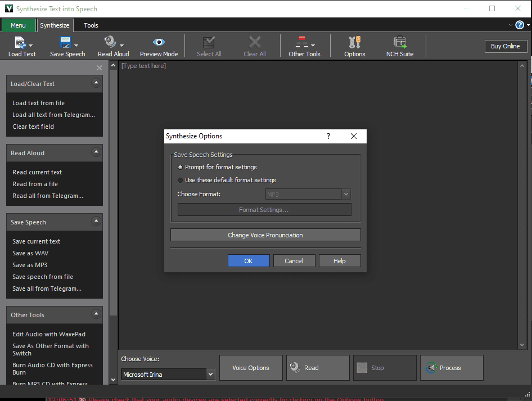The height and width of the screenshot is (401, 532).
Task: Open the Choose Format MP3 dropdown
Action: (308, 195)
